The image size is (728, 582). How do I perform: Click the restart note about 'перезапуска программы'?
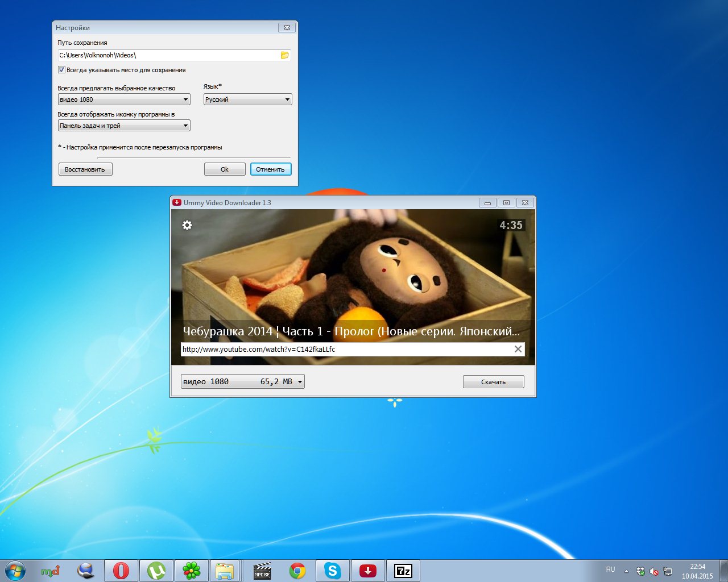click(x=140, y=147)
